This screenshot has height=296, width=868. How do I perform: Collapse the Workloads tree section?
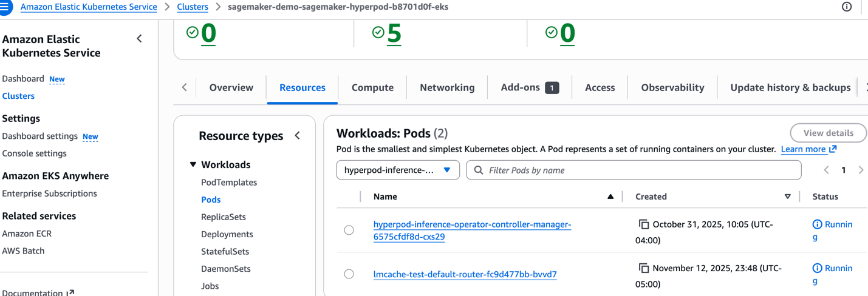click(x=193, y=164)
